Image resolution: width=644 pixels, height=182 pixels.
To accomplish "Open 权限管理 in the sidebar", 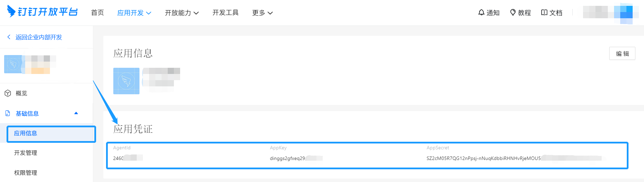I will [x=25, y=173].
